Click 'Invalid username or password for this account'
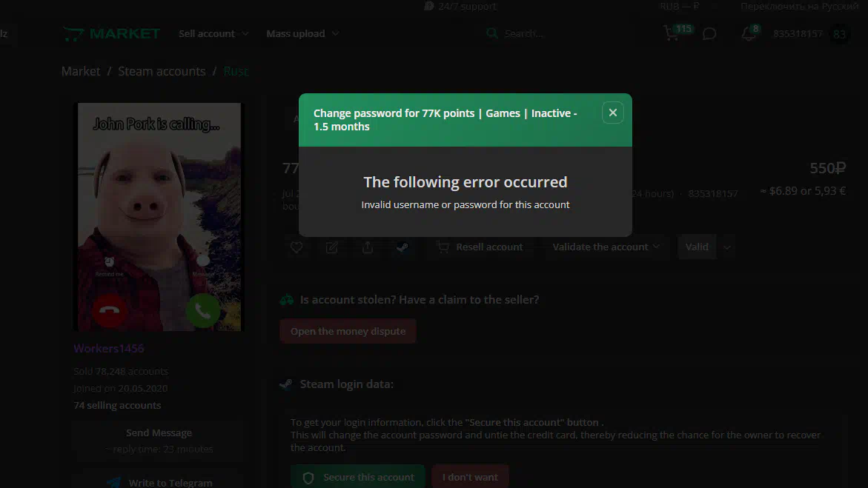Screen dimensions: 868x488 (x=465, y=204)
